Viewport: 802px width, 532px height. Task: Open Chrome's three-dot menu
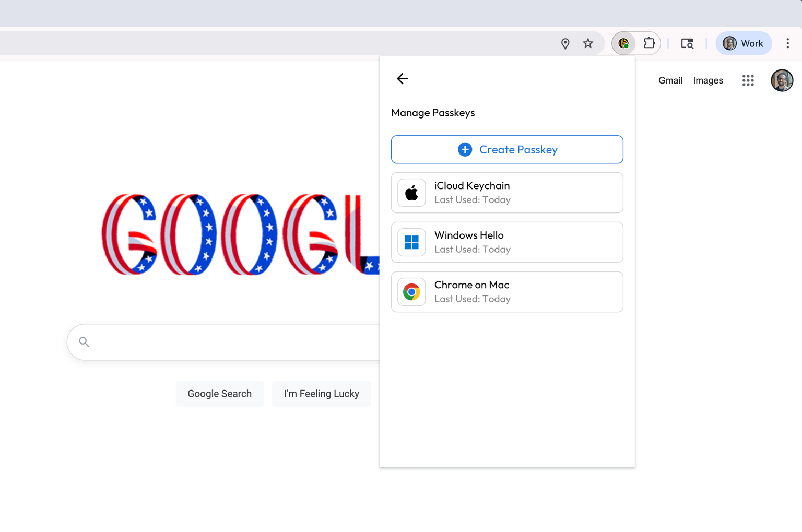click(x=787, y=43)
